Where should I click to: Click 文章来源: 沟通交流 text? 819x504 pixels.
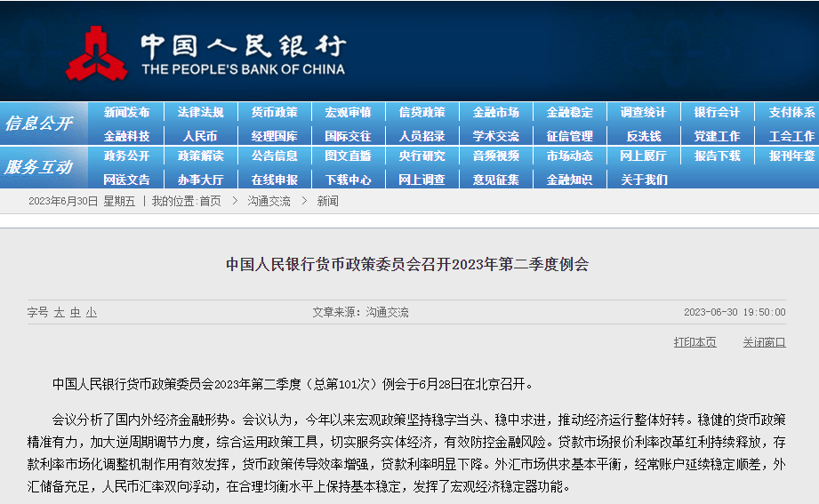click(360, 312)
